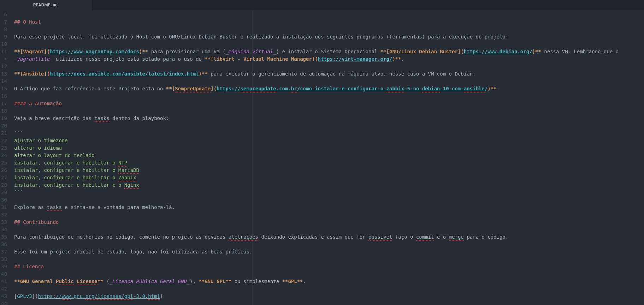This screenshot has width=644, height=305.
Task: Click the 'Para esse projeto local' paragraph
Action: point(261,37)
